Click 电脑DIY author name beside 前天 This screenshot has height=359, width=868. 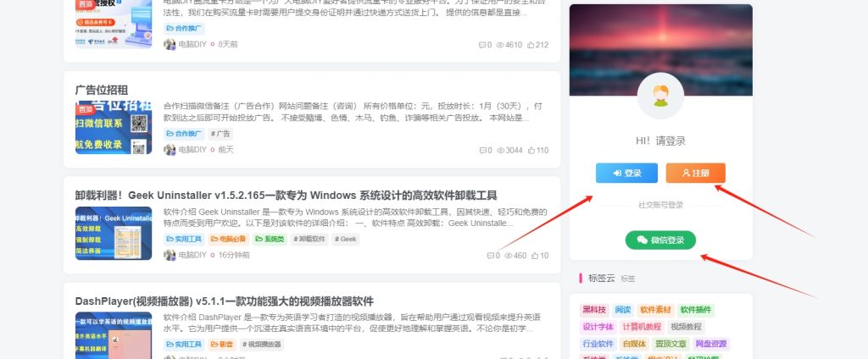pos(192,150)
